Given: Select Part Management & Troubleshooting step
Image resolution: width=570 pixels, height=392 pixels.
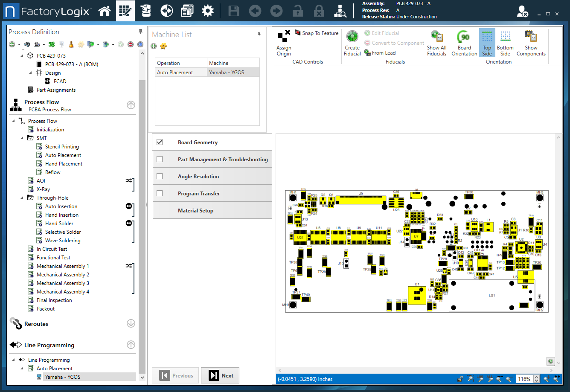Looking at the screenshot, I should [x=222, y=160].
